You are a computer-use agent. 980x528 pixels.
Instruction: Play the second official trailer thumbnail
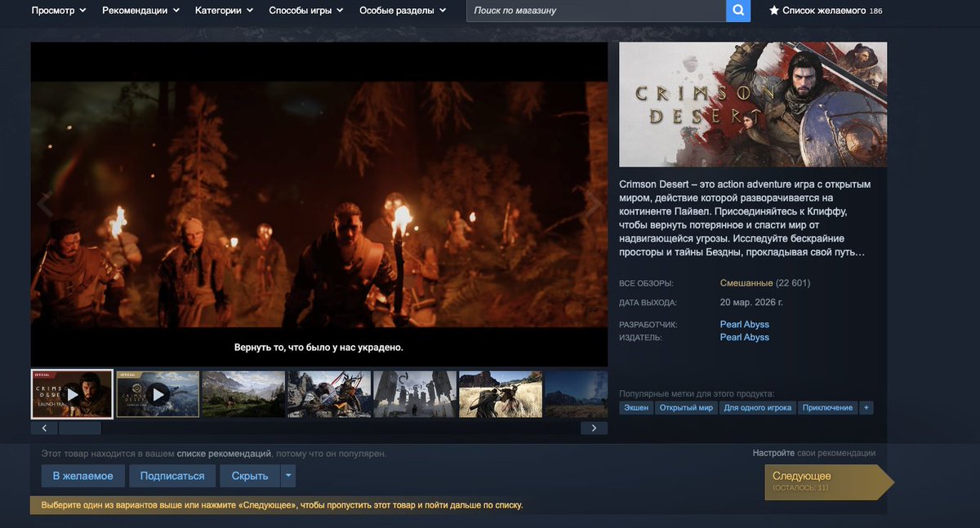pyautogui.click(x=158, y=394)
